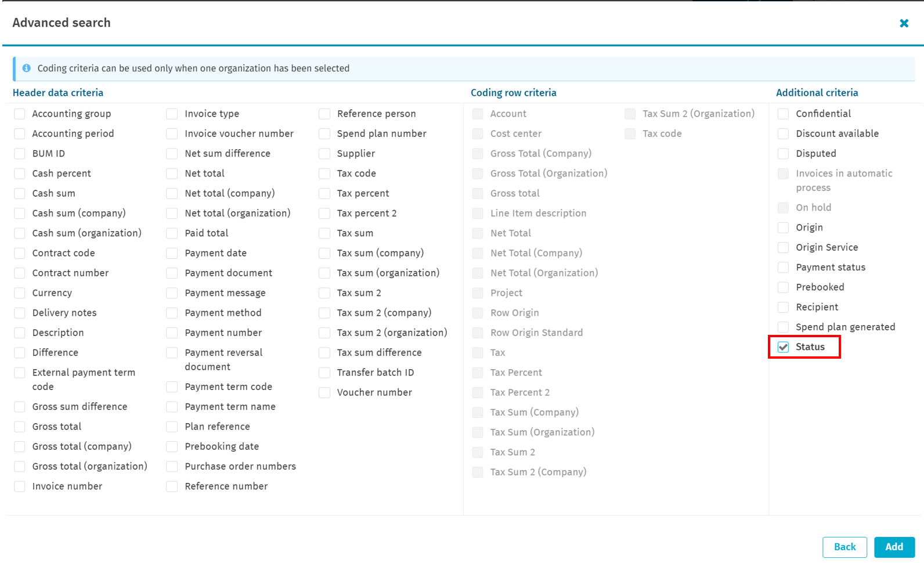The image size is (924, 563).
Task: Enable the Disputed criteria checkbox
Action: (784, 154)
